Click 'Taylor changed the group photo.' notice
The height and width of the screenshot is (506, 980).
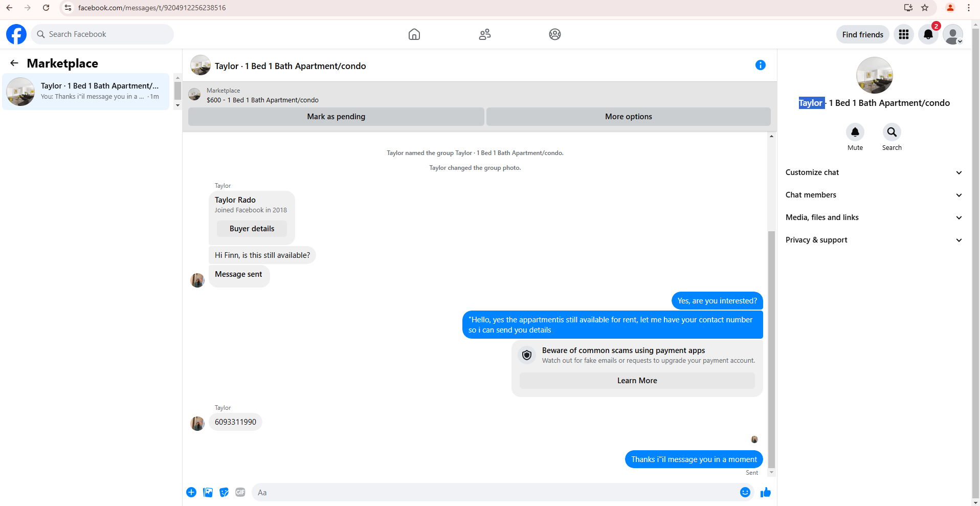[475, 168]
